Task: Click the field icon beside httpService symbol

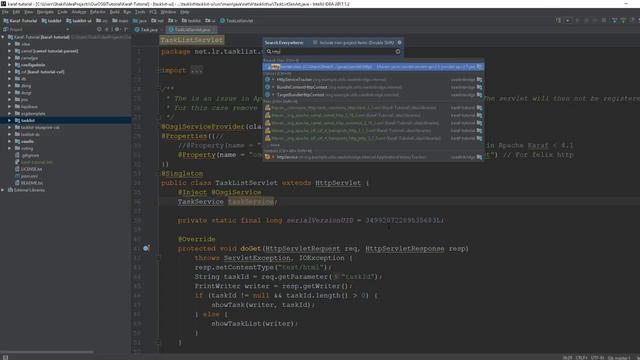Action: [267, 157]
